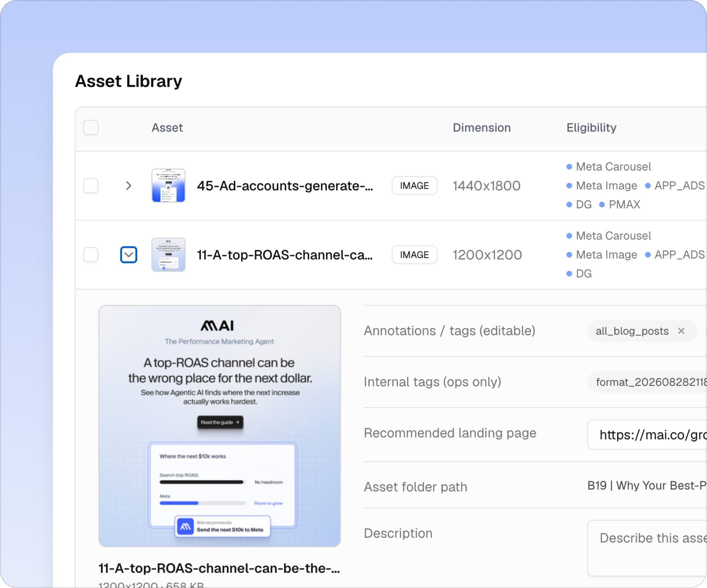Click the DG label in the 11-A-top-ROAS row
Screen dimensions: 707x588
click(x=584, y=274)
